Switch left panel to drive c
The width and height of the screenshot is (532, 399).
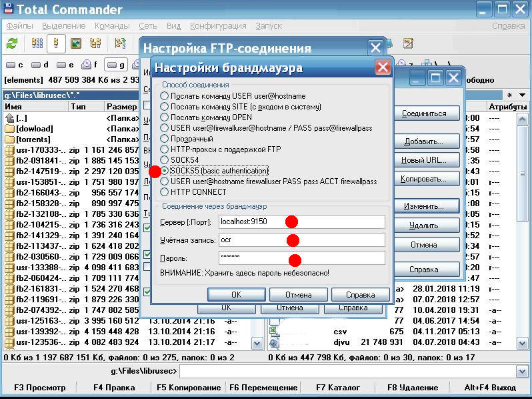click(15, 65)
